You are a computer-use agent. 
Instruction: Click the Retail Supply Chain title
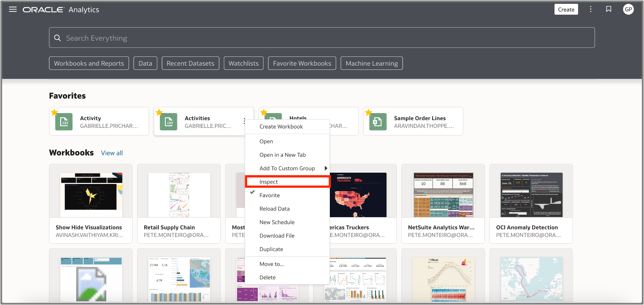[x=169, y=227]
